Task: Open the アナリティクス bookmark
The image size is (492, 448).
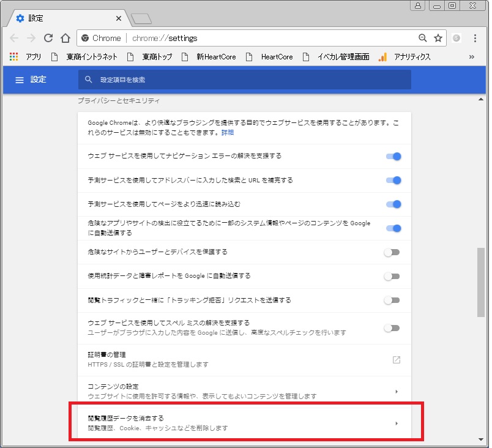Action: pos(405,57)
